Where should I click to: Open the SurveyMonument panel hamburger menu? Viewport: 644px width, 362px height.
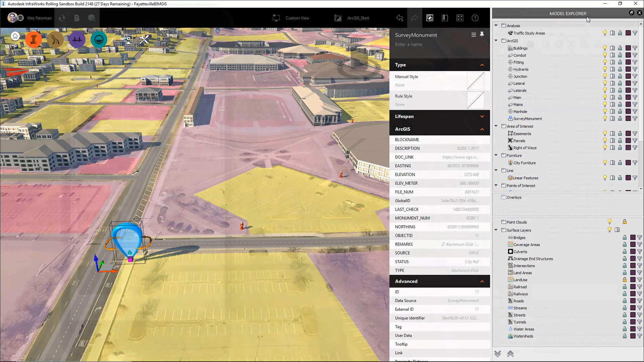pyautogui.click(x=474, y=35)
